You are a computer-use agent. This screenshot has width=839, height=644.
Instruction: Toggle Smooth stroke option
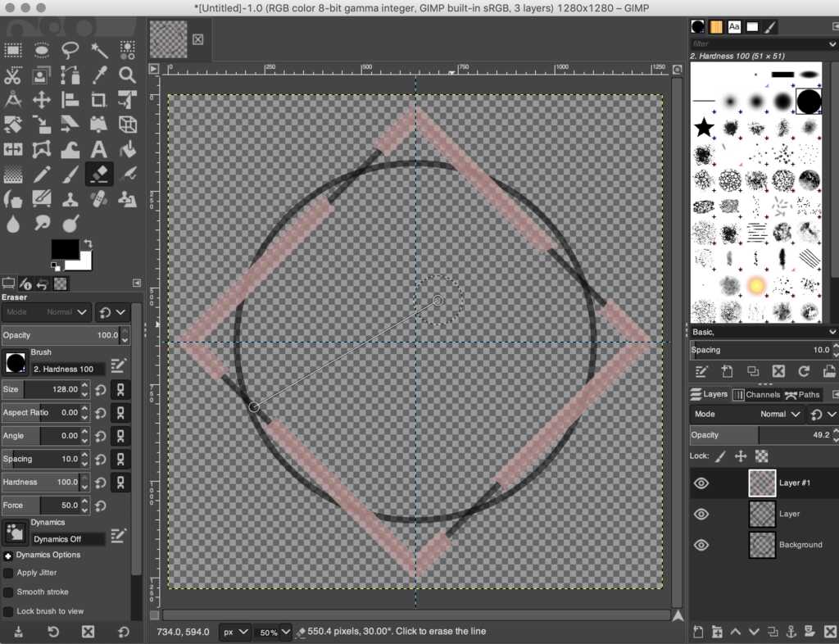[x=8, y=592]
